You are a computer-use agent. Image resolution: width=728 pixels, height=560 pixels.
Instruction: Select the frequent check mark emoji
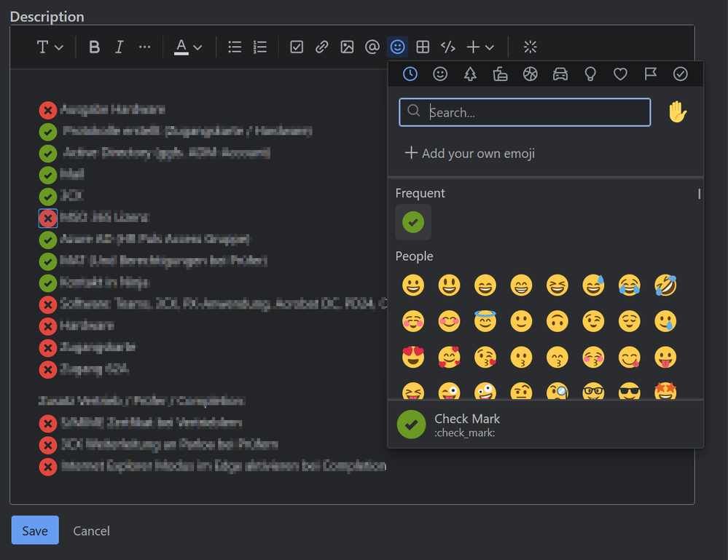coord(413,222)
